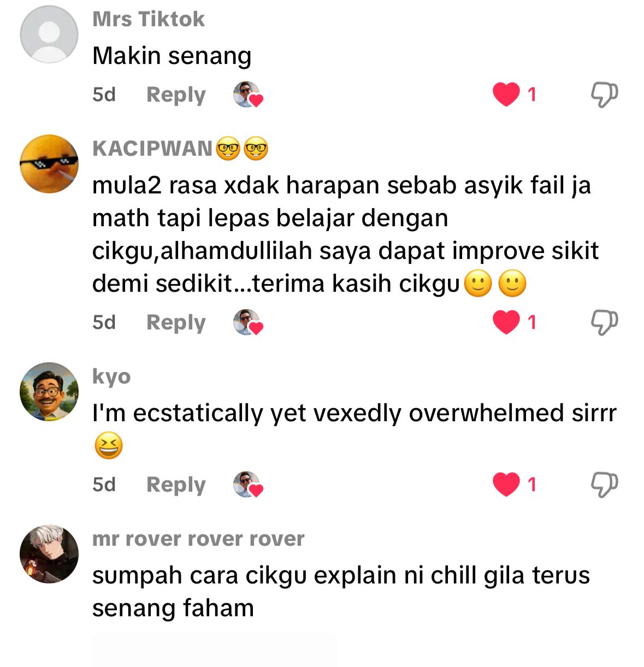
Task: Open KACIPWAN's sunglasses emoji avatar
Action: 49,164
